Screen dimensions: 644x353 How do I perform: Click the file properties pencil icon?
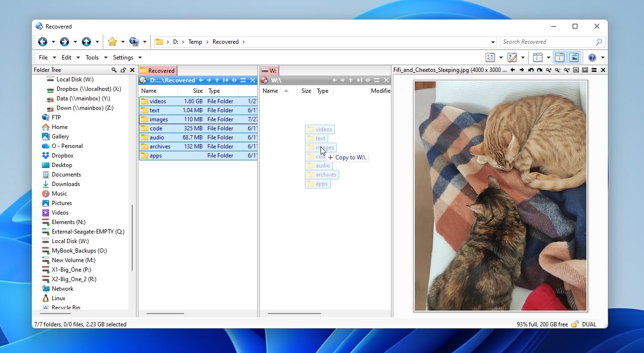click(512, 58)
